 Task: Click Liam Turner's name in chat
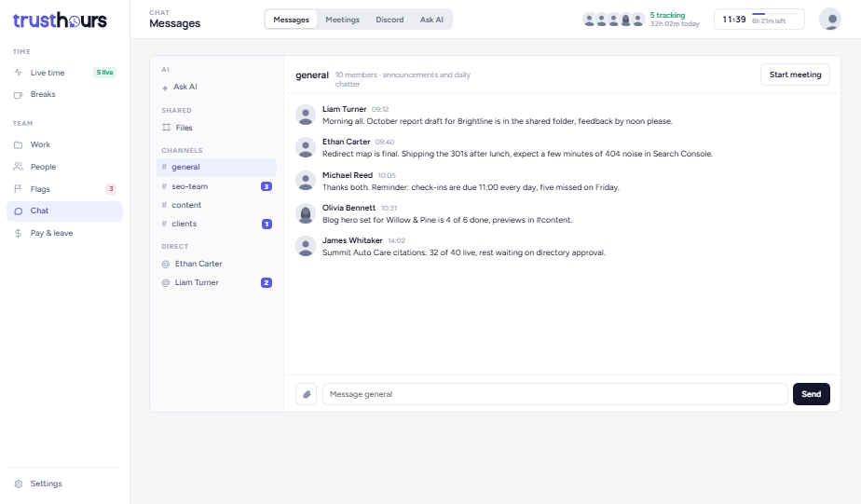pos(344,109)
